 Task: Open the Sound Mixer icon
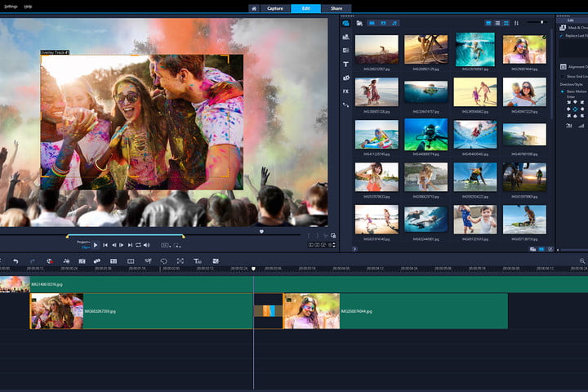[x=66, y=261]
